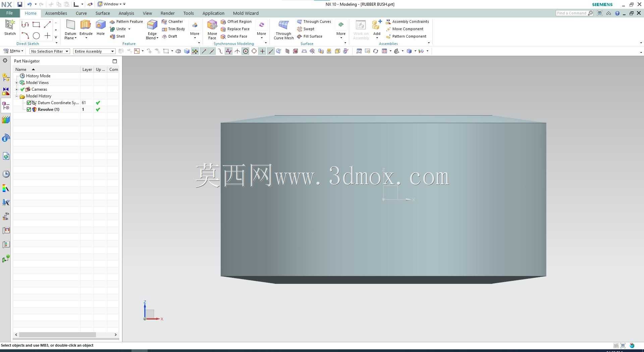Toggle snap to intersection point option
Image resolution: width=644 pixels, height=352 pixels.
[237, 51]
